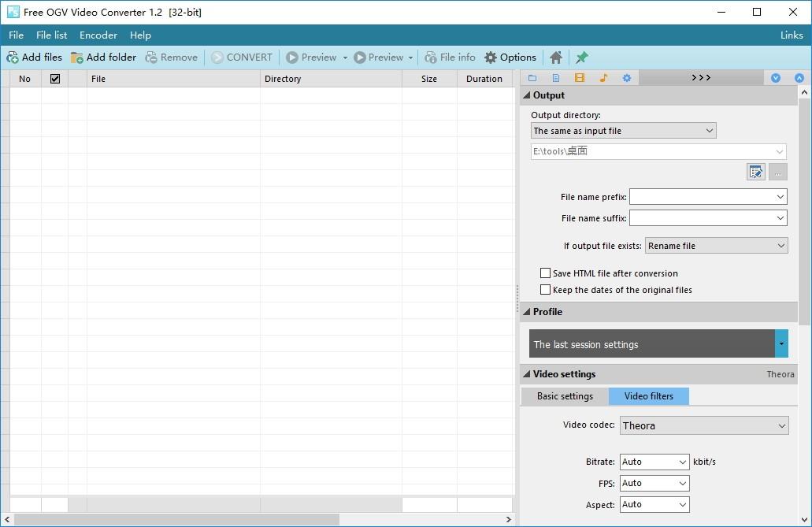Click the home icon in the toolbar
The image size is (812, 527).
(x=556, y=58)
